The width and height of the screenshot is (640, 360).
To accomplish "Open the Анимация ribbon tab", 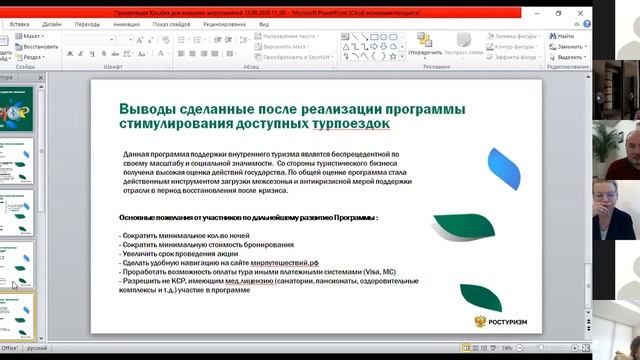I will click(126, 24).
